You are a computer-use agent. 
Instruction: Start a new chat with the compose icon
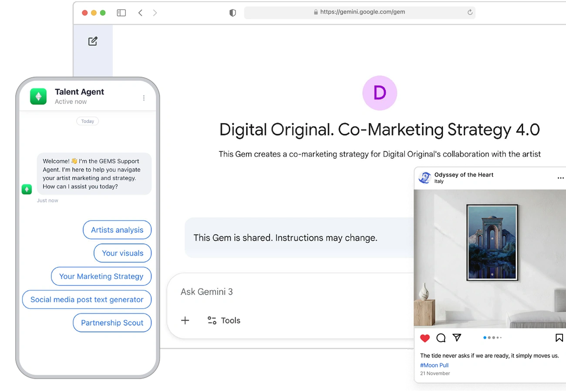93,41
